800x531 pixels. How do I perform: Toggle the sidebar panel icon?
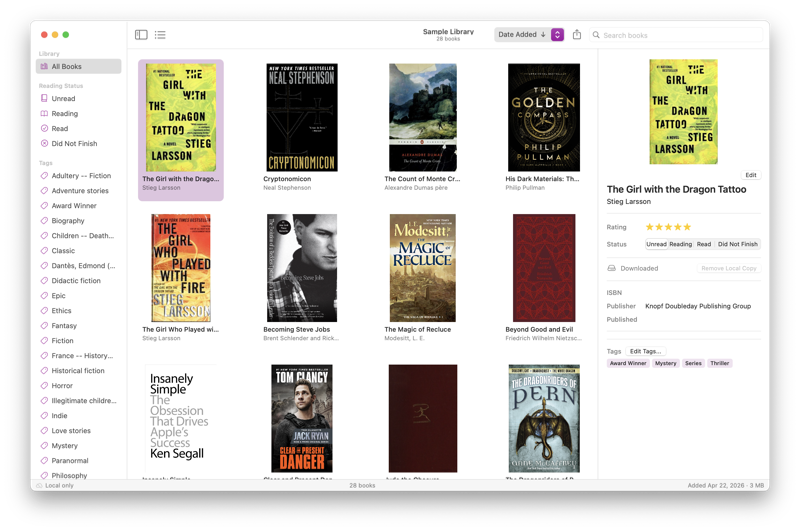coord(141,35)
